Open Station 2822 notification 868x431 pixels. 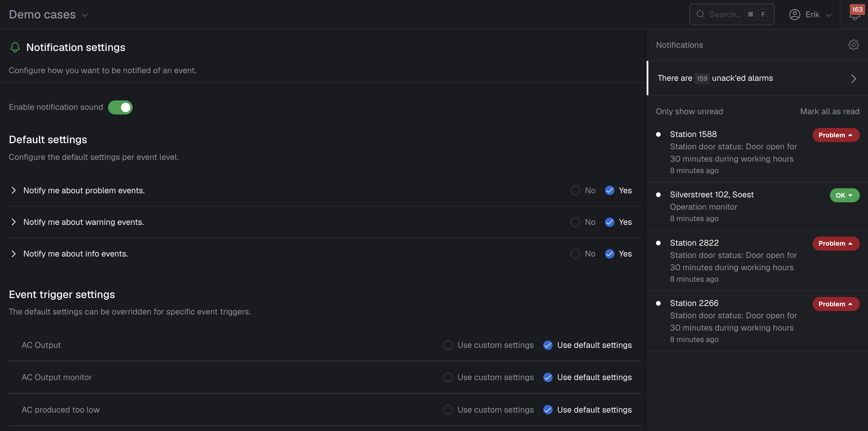coord(757,261)
